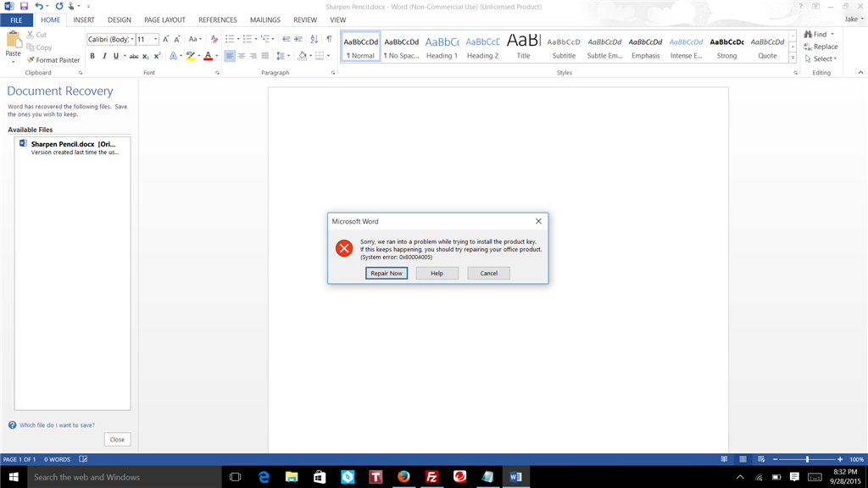868x488 pixels.
Task: Toggle Italic formatting
Action: (104, 56)
